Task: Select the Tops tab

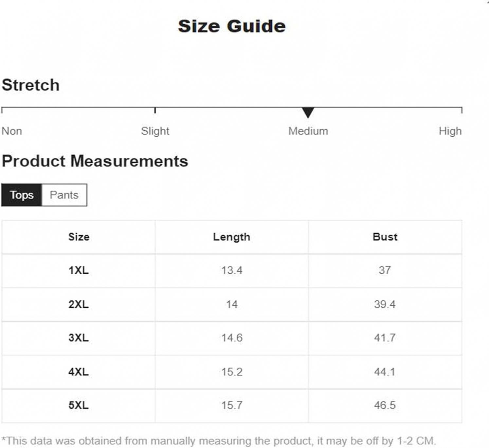Action: pyautogui.click(x=22, y=195)
